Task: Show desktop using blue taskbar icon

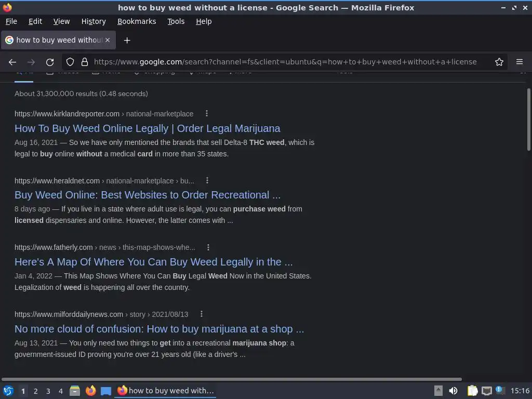Action: point(106,391)
